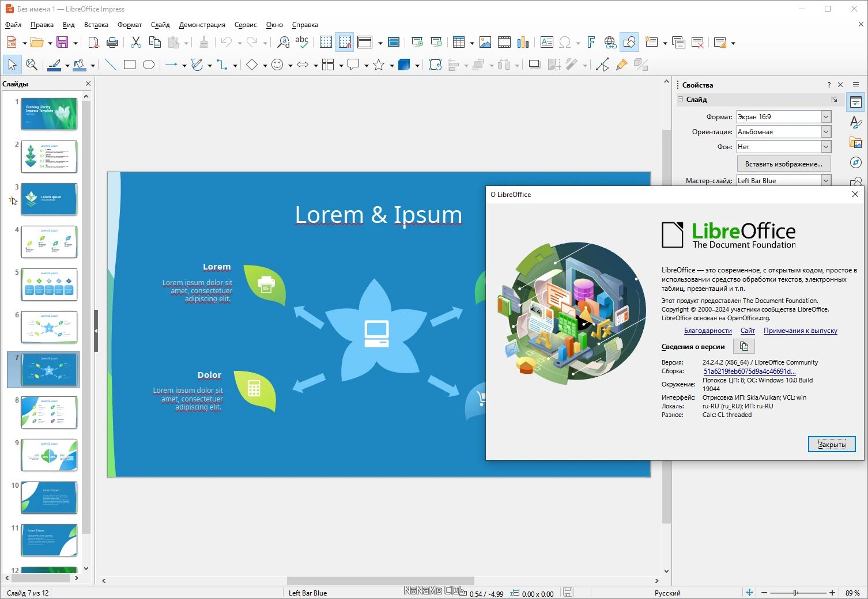Toggle Snap to Grid button
The image size is (868, 599).
(x=345, y=42)
